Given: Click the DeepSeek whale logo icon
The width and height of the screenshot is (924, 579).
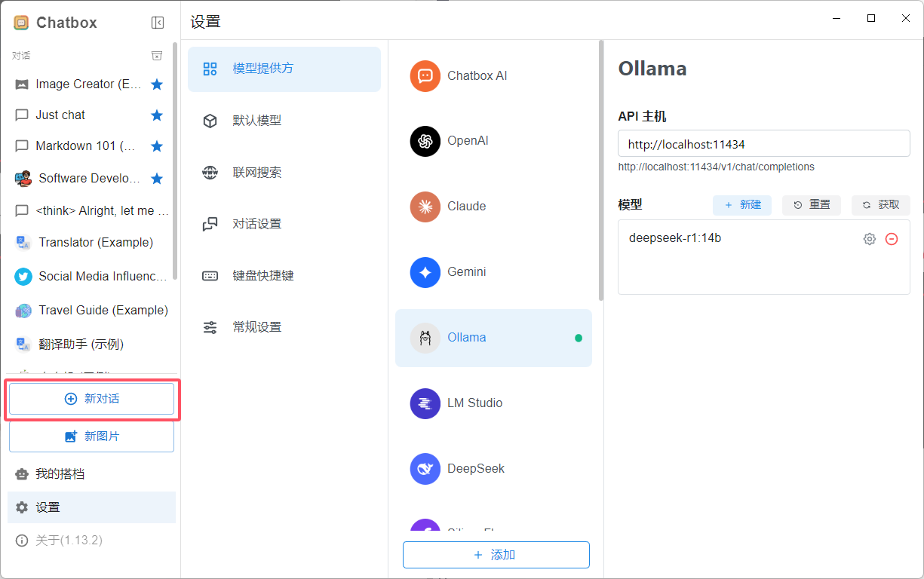Looking at the screenshot, I should (x=425, y=469).
